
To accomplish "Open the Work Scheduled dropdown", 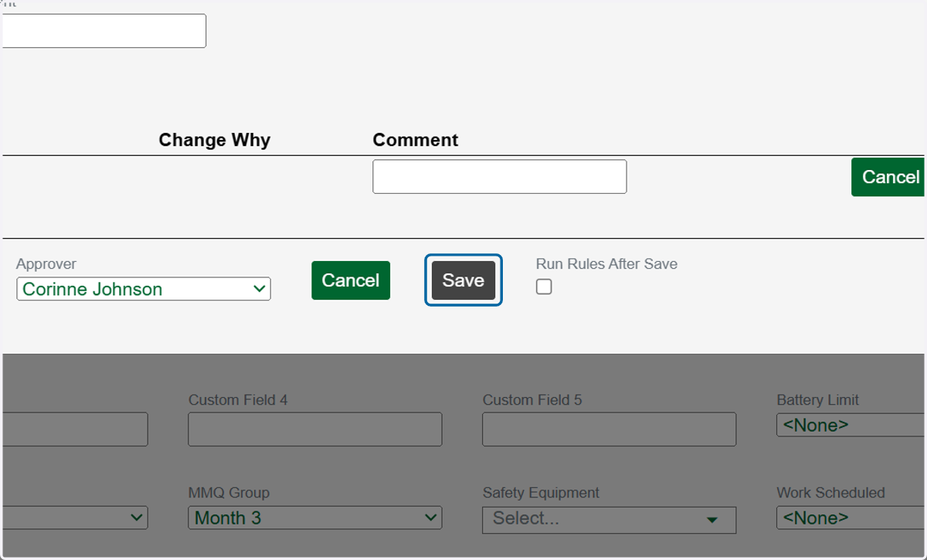I will coord(851,518).
